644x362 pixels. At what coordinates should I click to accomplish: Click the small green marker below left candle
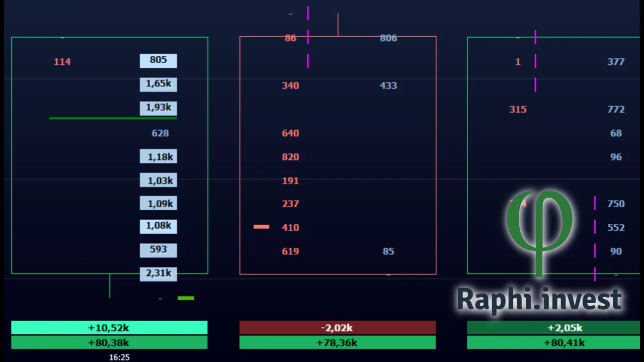pyautogui.click(x=186, y=298)
